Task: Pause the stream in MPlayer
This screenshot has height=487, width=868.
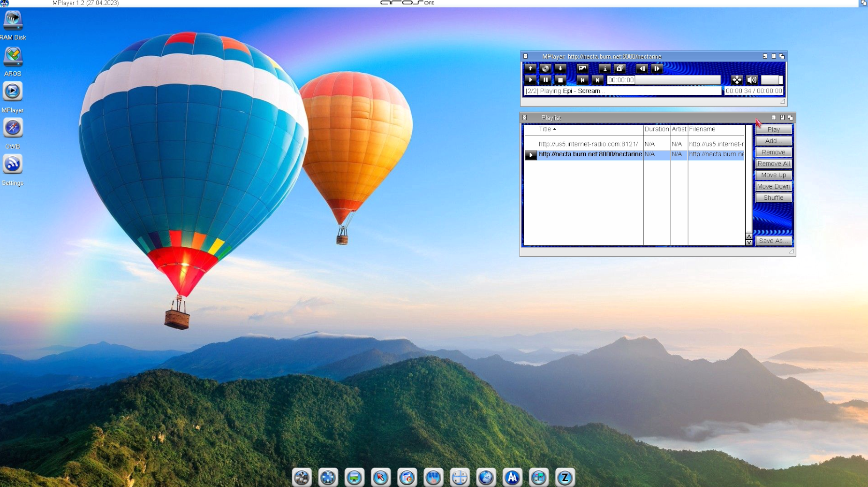Action: pyautogui.click(x=545, y=80)
